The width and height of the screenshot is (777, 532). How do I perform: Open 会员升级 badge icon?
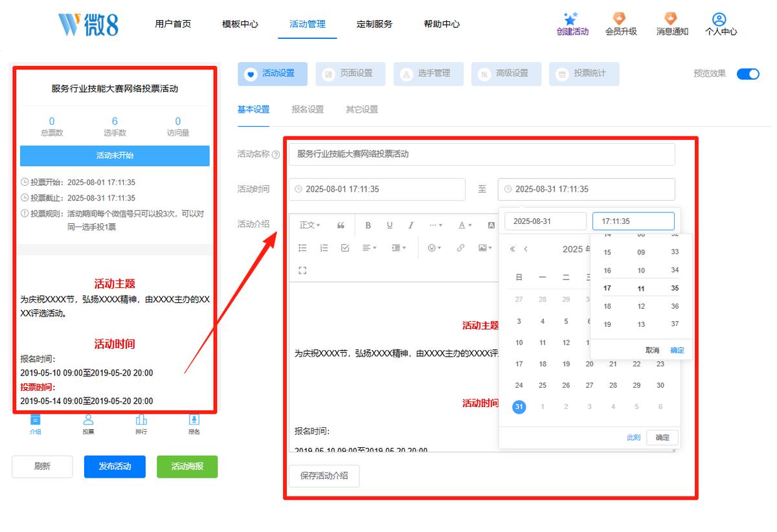[x=620, y=19]
